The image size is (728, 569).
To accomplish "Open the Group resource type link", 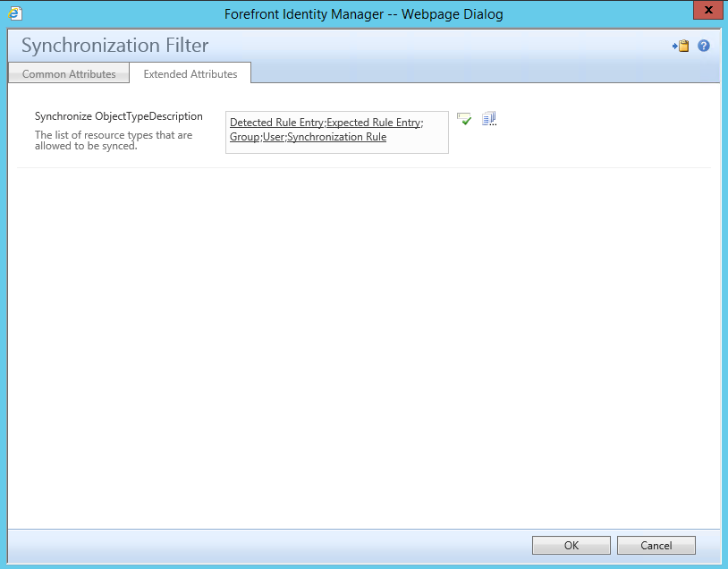I will 245,137.
